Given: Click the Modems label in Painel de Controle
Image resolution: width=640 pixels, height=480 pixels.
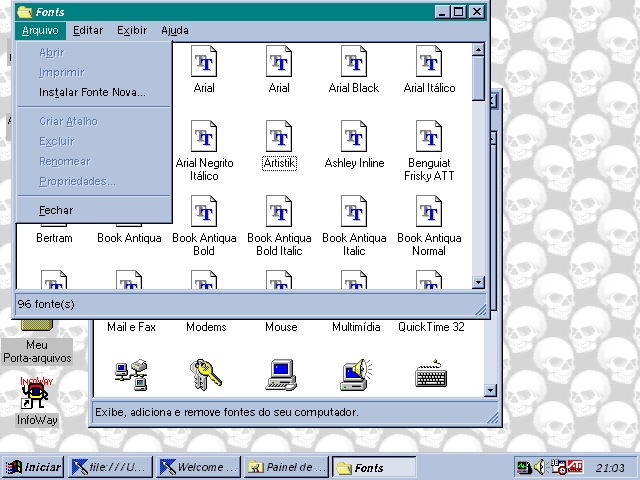Looking at the screenshot, I should (x=206, y=327).
